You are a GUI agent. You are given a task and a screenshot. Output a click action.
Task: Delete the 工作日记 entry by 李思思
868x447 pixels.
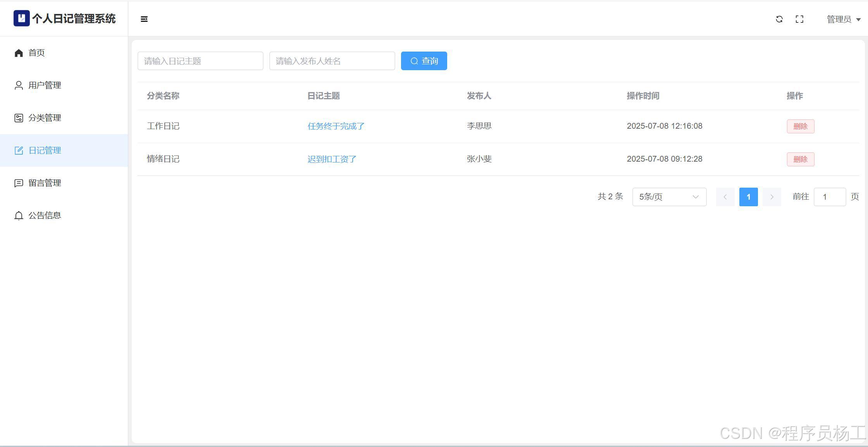coord(800,126)
